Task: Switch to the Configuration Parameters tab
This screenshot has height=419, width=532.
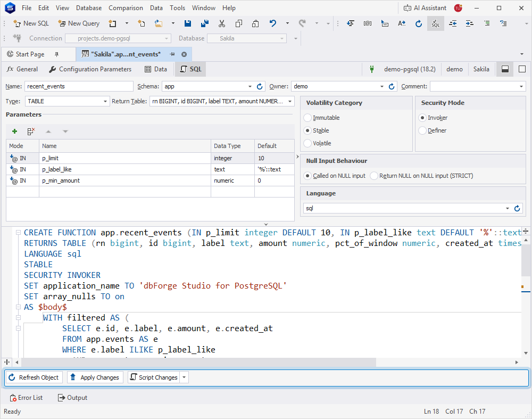Action: point(90,69)
